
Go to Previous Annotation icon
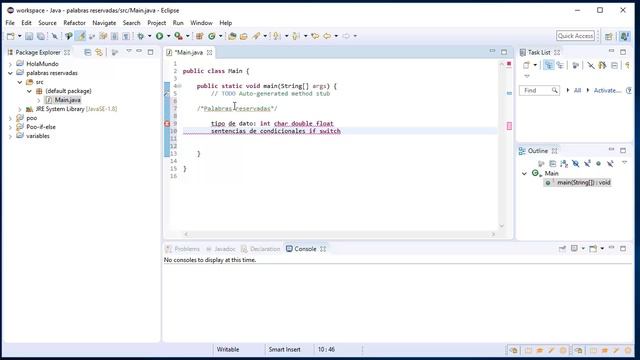click(296, 36)
